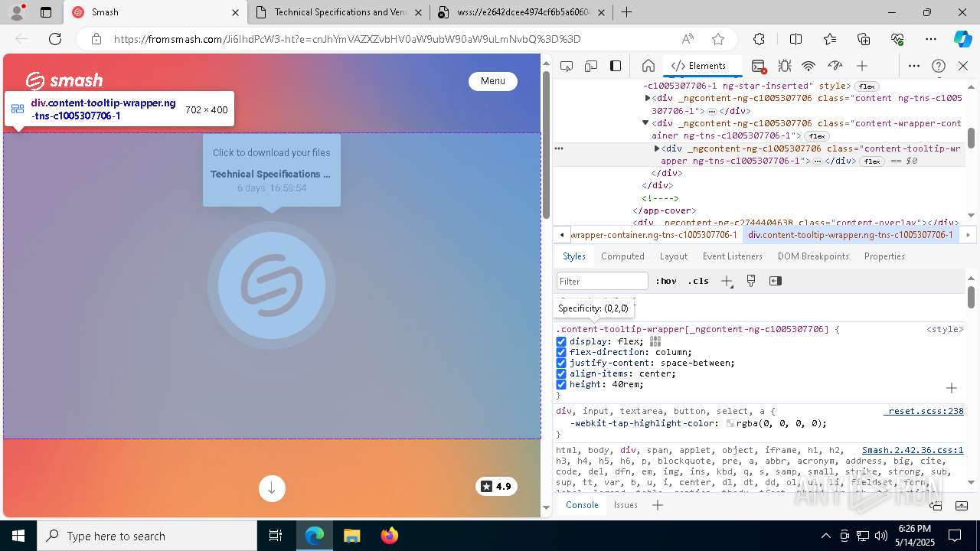Open the DevTools help question mark
This screenshot has height=551, width=980.
pos(939,66)
